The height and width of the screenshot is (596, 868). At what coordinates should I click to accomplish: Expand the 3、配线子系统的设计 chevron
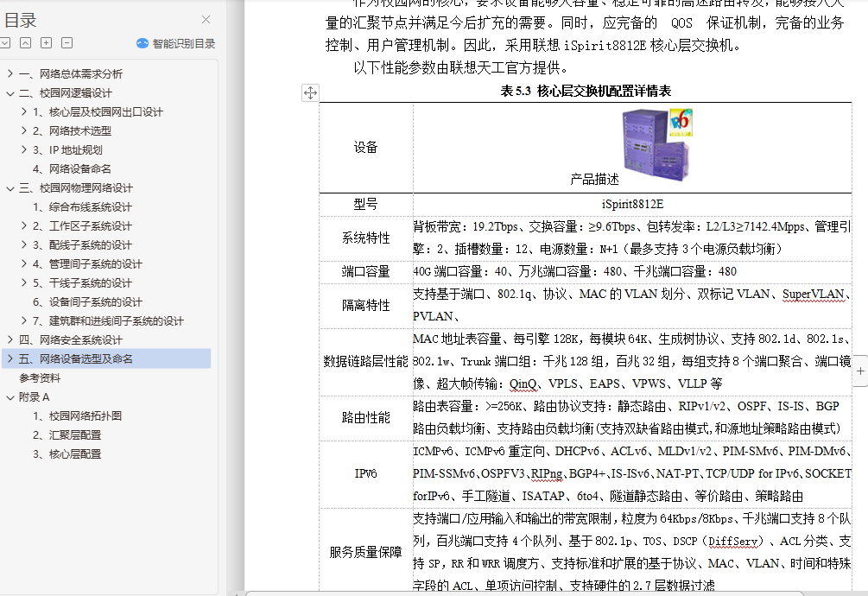(24, 244)
